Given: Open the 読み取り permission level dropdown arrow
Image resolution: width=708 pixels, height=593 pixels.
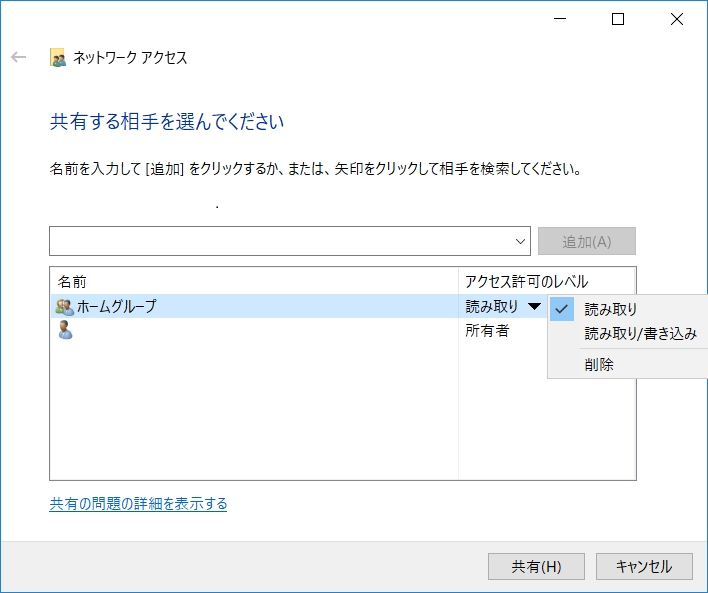Looking at the screenshot, I should (535, 307).
